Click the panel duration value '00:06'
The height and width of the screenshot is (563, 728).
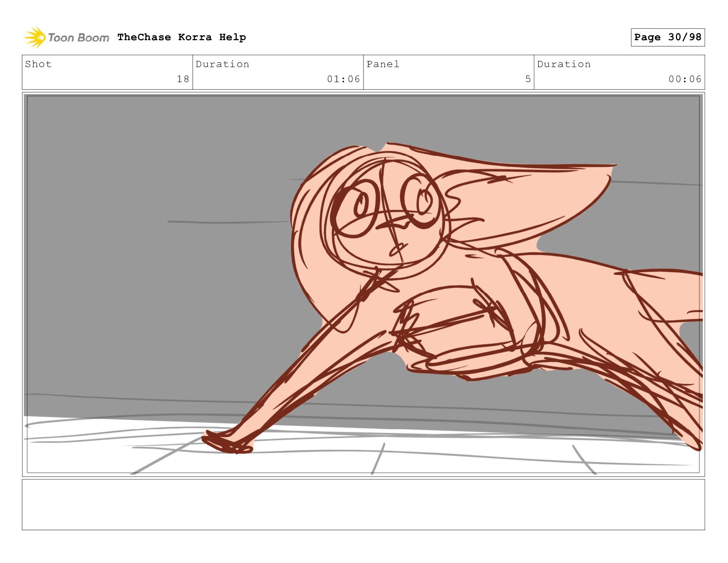click(x=685, y=79)
